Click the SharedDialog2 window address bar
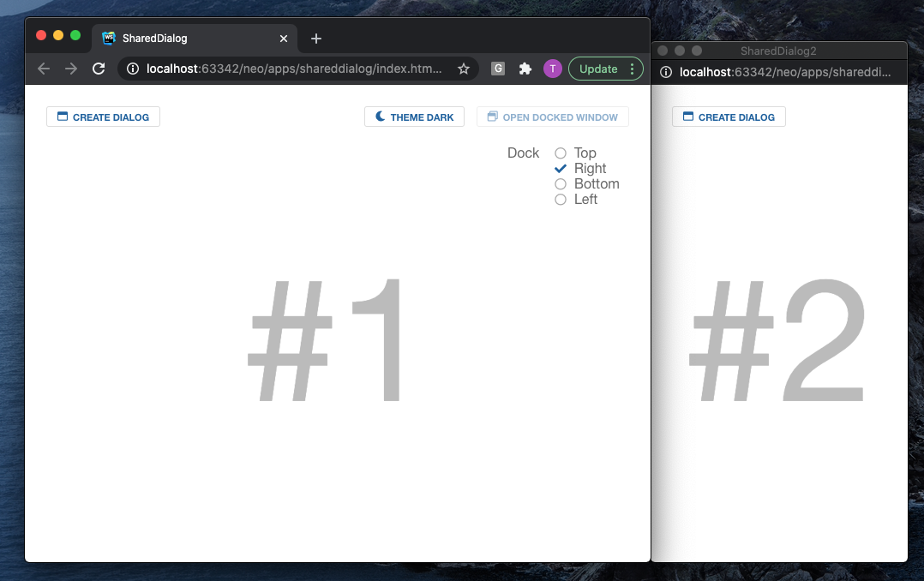Image resolution: width=924 pixels, height=581 pixels. 784,72
